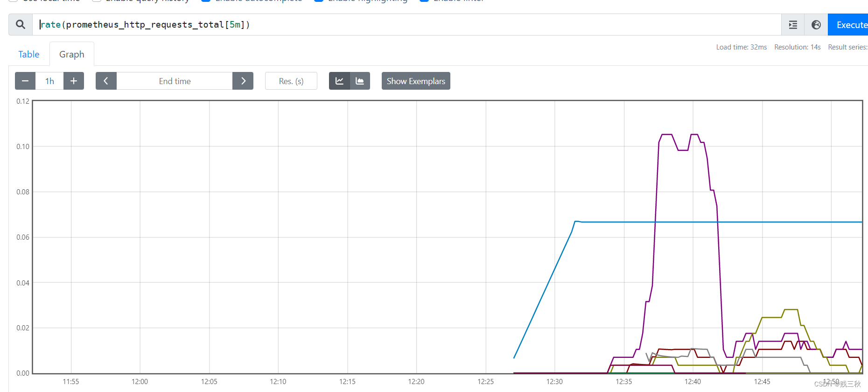Click the 12:30 x-axis label

tap(555, 382)
